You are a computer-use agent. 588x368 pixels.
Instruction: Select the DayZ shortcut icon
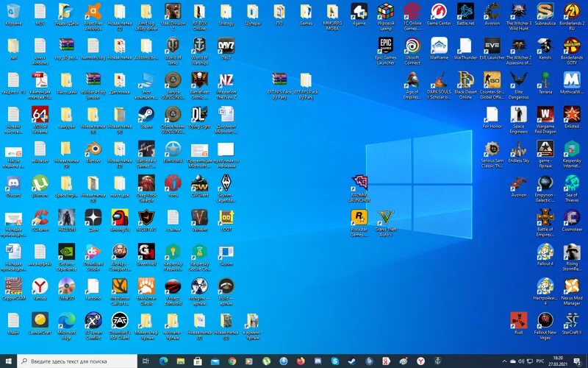226,46
